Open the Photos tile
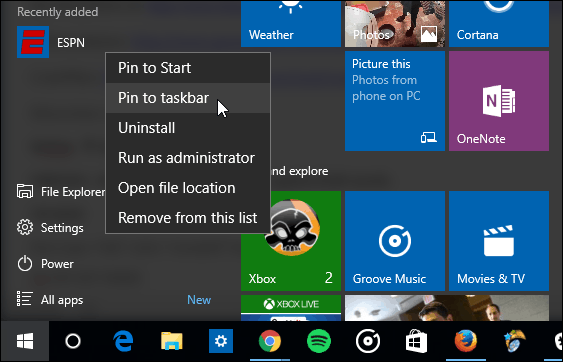Screen dimensions: 563x362 pos(395,24)
